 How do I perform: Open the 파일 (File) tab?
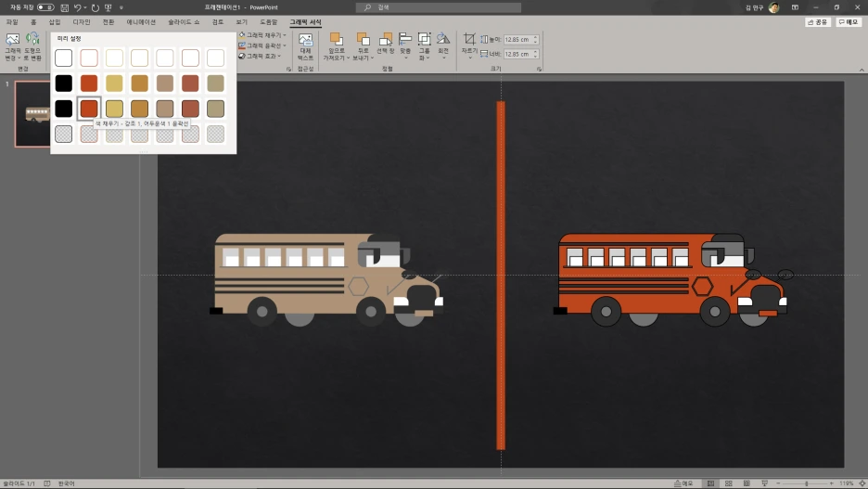point(12,22)
